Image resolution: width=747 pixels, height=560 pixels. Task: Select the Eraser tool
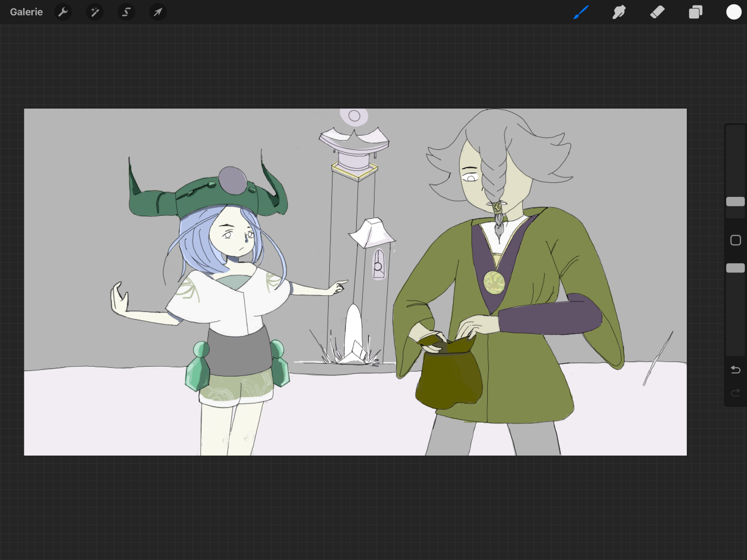[x=657, y=12]
